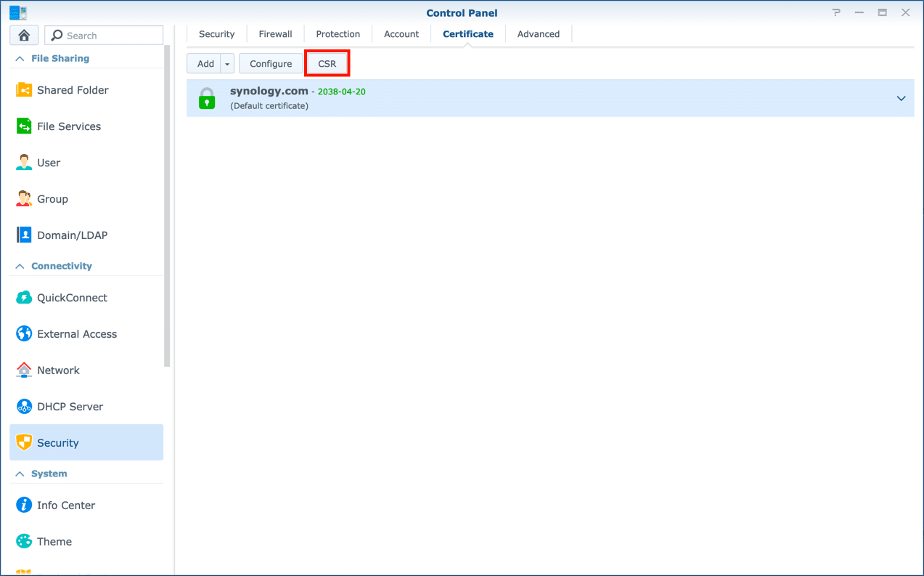Click the DHCP Server icon
Viewport: 924px width, 576px height.
[24, 407]
